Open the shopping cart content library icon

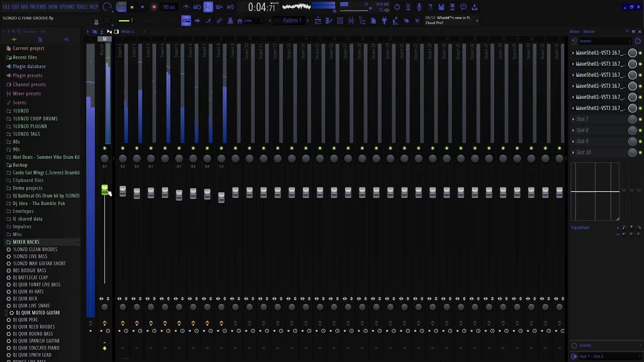pyautogui.click(x=417, y=21)
